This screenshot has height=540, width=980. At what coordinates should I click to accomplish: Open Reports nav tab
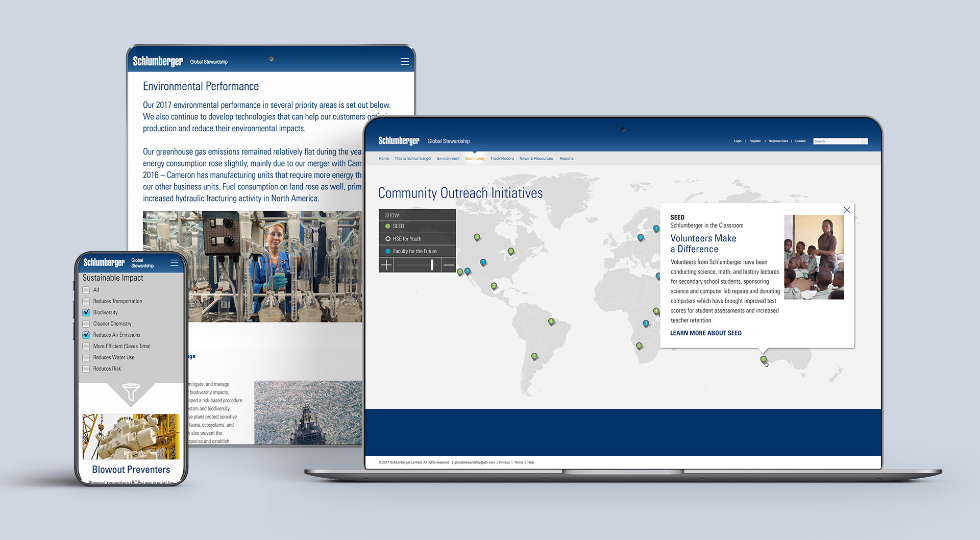pyautogui.click(x=566, y=159)
